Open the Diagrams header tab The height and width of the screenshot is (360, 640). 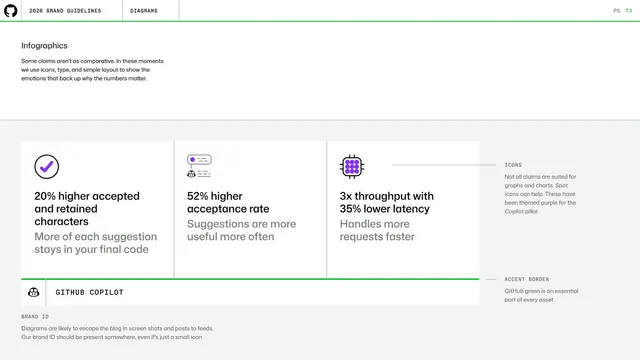144,11
